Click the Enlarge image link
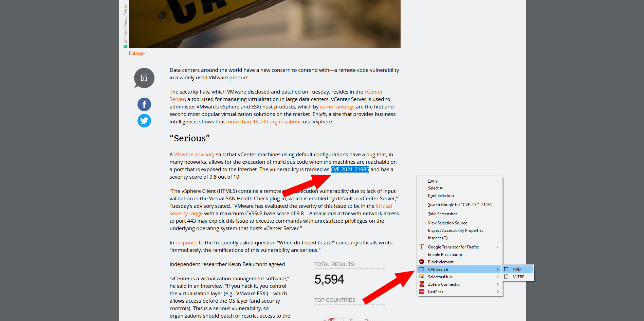The height and width of the screenshot is (321, 644). (137, 53)
